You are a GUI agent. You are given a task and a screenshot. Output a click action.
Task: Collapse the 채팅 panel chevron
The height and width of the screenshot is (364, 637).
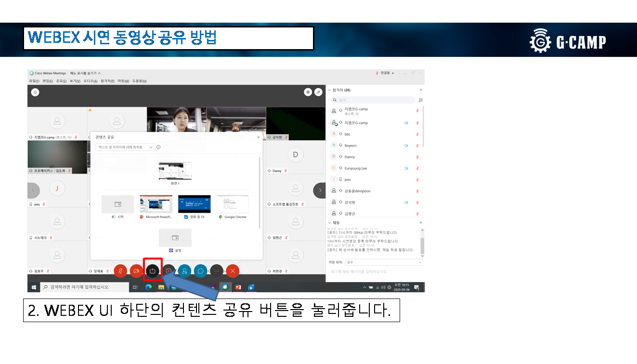coord(330,223)
